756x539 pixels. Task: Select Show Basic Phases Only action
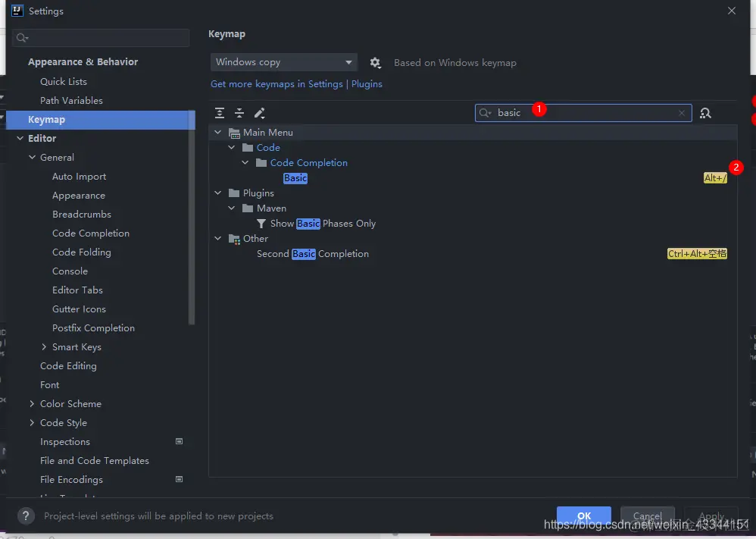tap(323, 224)
